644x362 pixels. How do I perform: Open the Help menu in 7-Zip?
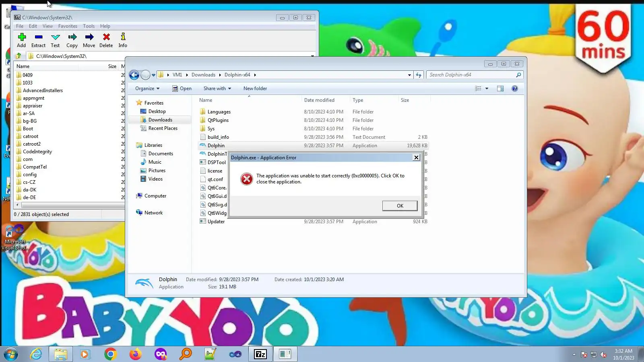coord(105,26)
